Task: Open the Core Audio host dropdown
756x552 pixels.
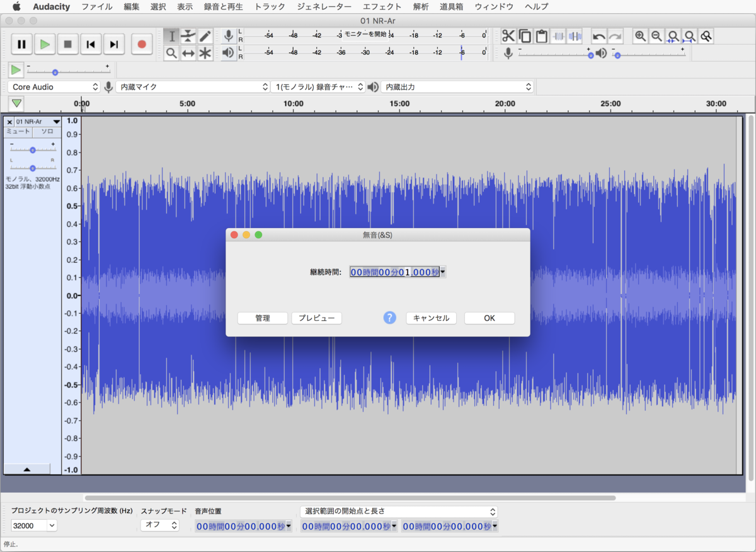Action: click(55, 87)
